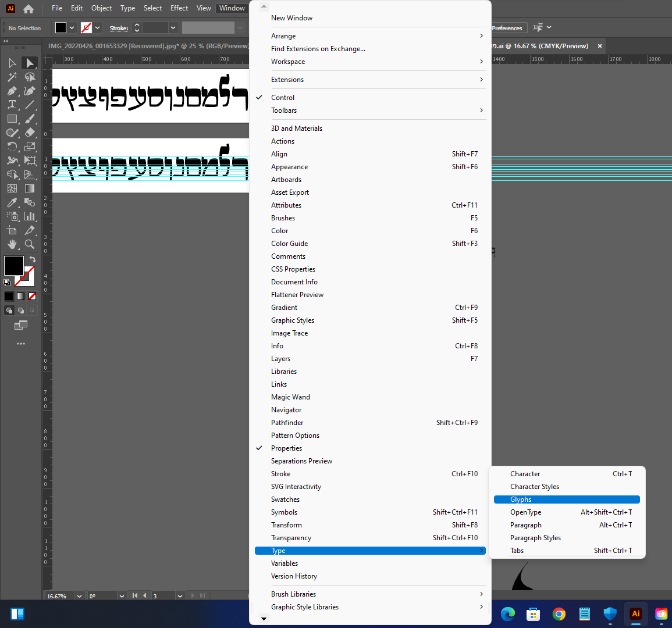Expand the Toolbars submenu
Image resolution: width=672 pixels, height=628 pixels.
pyautogui.click(x=370, y=110)
